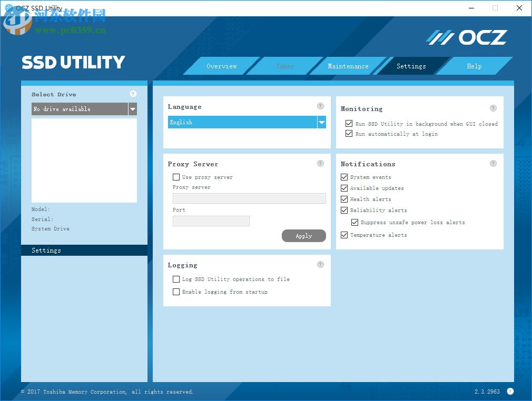Select Settings in the left sidebar
The image size is (532, 401).
pos(46,250)
